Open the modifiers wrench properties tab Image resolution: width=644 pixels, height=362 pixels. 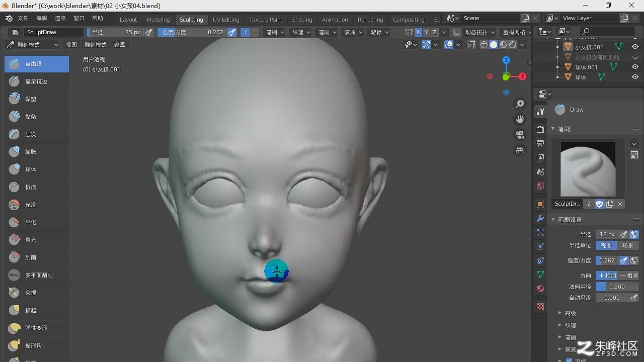[540, 219]
